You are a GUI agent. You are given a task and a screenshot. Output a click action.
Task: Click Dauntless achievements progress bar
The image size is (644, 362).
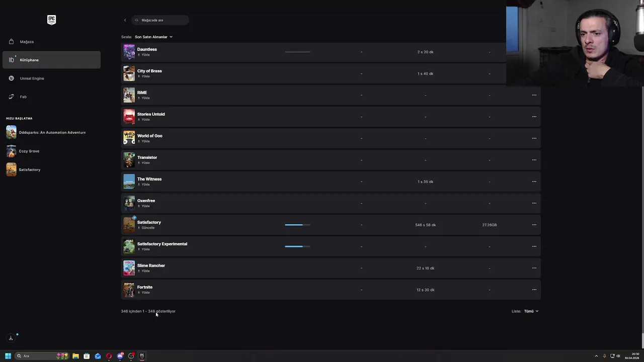297,52
